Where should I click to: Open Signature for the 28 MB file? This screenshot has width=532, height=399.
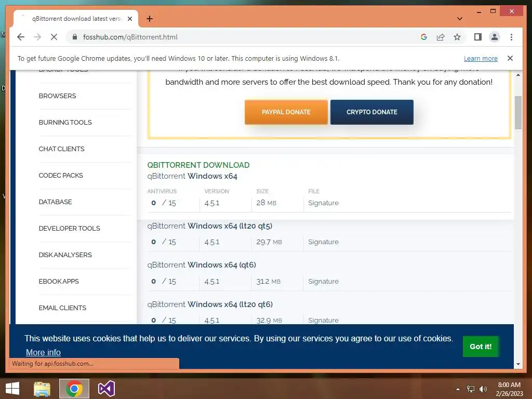(323, 203)
